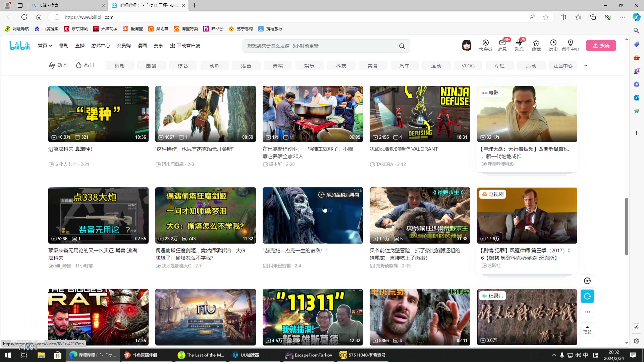
Task: Click the 投稿 upload button
Action: 601,46
